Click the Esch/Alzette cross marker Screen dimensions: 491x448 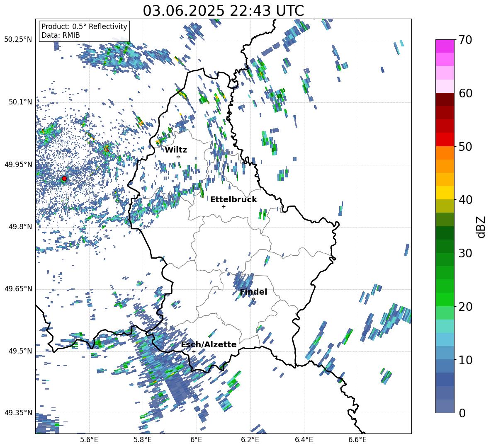[x=194, y=351]
